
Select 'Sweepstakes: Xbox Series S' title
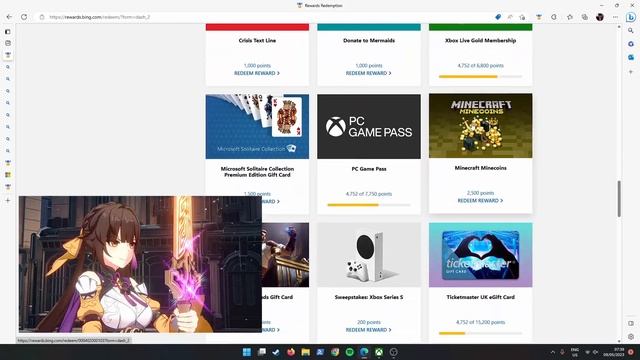tap(369, 297)
